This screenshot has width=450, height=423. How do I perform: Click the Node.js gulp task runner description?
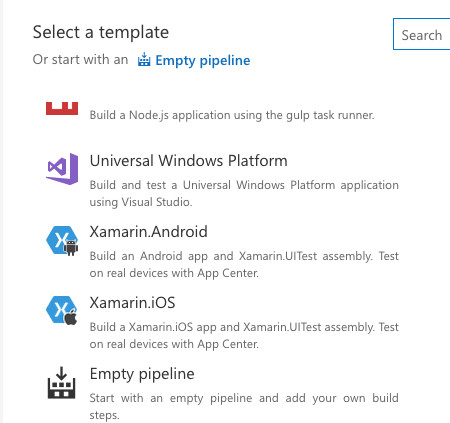pos(232,115)
